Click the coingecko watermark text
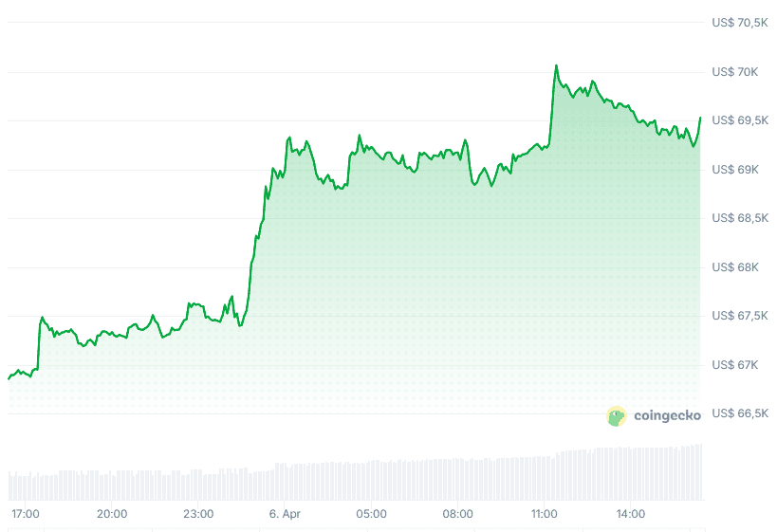This screenshot has height=532, width=777. click(666, 415)
